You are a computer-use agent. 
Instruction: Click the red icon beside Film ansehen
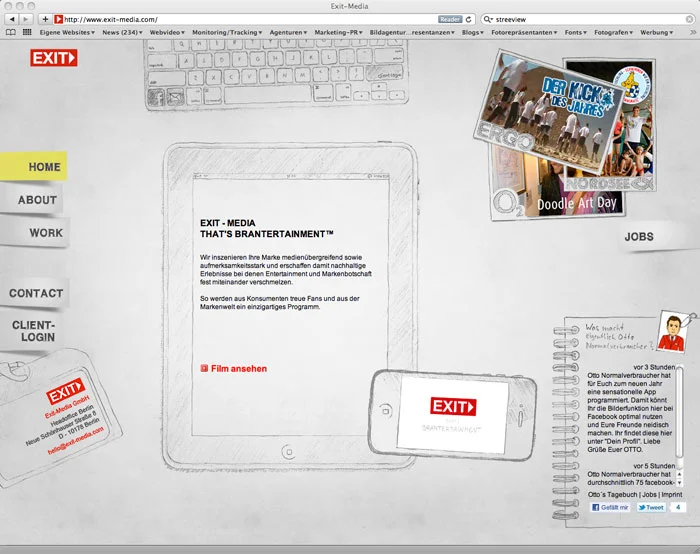pyautogui.click(x=204, y=369)
